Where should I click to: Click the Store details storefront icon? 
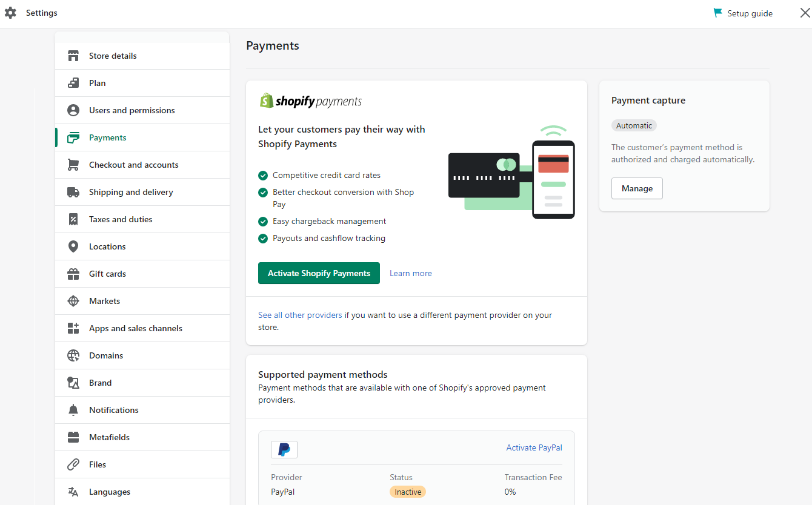(73, 56)
